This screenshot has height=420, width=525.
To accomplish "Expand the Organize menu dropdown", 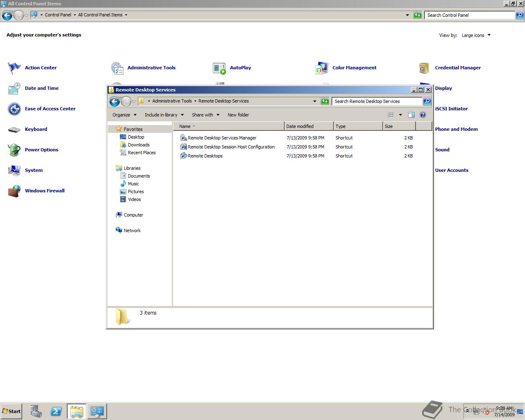I will pyautogui.click(x=124, y=115).
